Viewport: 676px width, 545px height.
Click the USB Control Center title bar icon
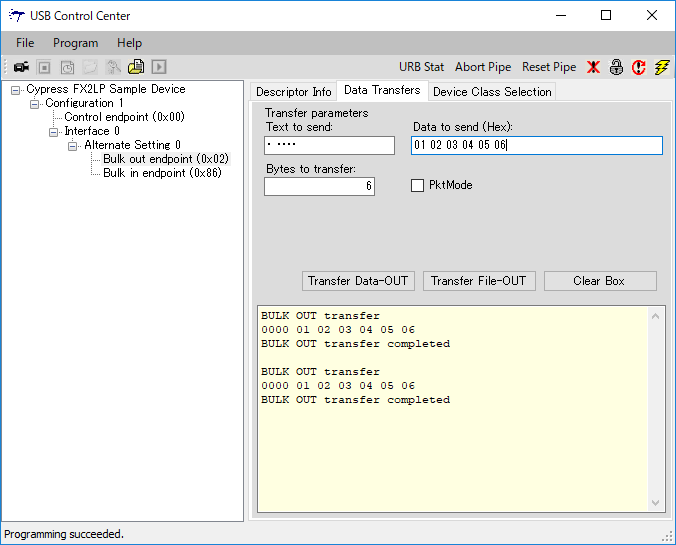pyautogui.click(x=16, y=16)
